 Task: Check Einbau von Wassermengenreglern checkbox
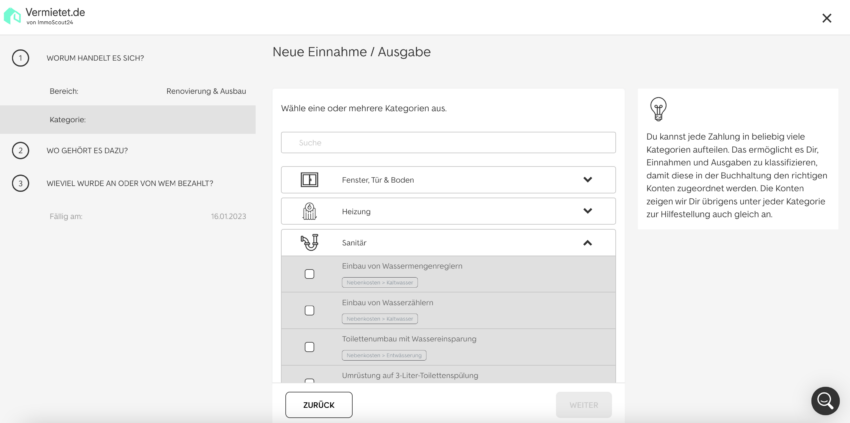(x=309, y=274)
